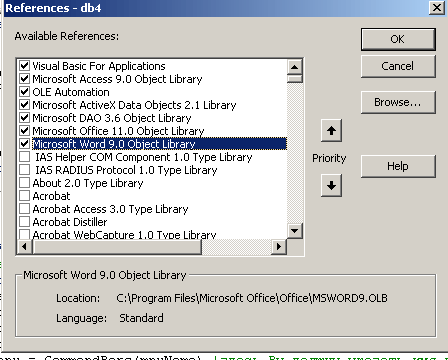The height and width of the screenshot is (360, 448).
Task: Select 'About 2.0 Type Library' row
Action: pos(88,183)
